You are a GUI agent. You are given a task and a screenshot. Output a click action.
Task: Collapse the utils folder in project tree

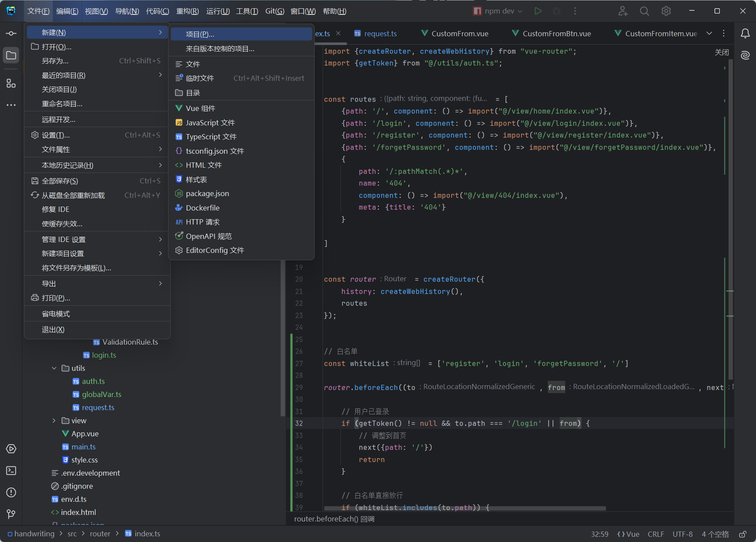click(x=54, y=368)
